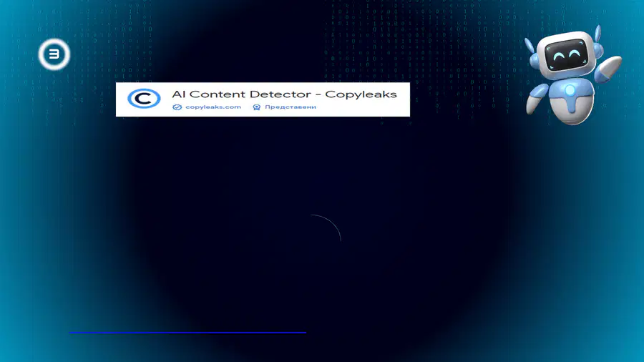Screen dimensions: 644x362
Task: Click the blue progress line at bottom
Action: click(x=187, y=333)
